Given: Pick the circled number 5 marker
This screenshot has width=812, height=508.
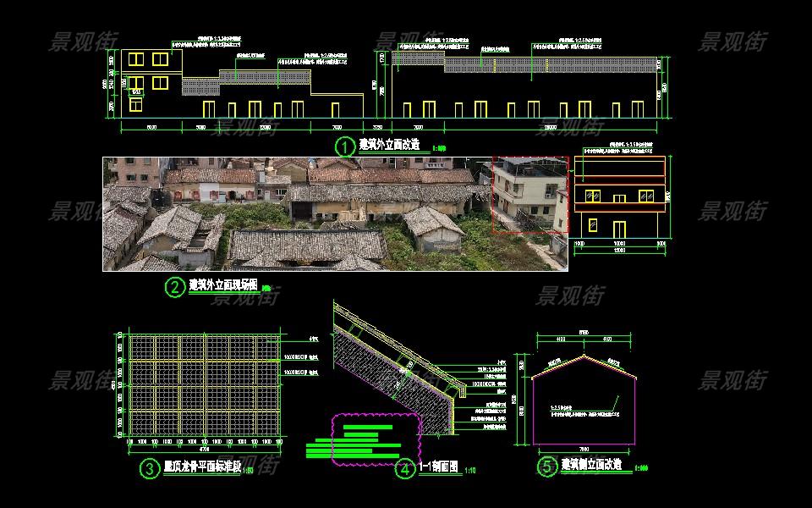Looking at the screenshot, I should (x=547, y=467).
